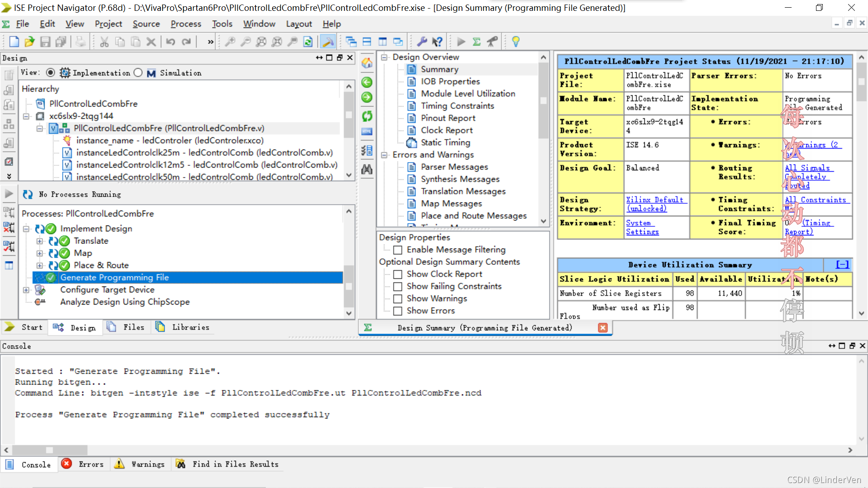
Task: Click the light bulb tips icon
Action: click(x=515, y=42)
